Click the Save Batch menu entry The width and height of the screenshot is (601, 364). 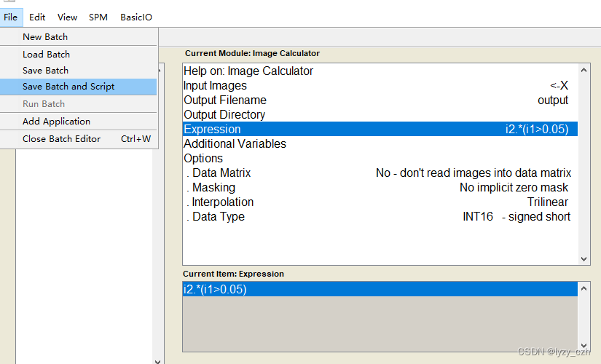(x=45, y=70)
